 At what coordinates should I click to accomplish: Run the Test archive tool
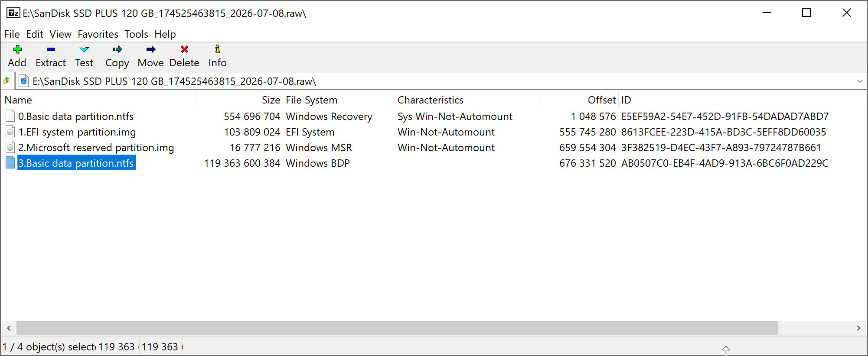[84, 49]
